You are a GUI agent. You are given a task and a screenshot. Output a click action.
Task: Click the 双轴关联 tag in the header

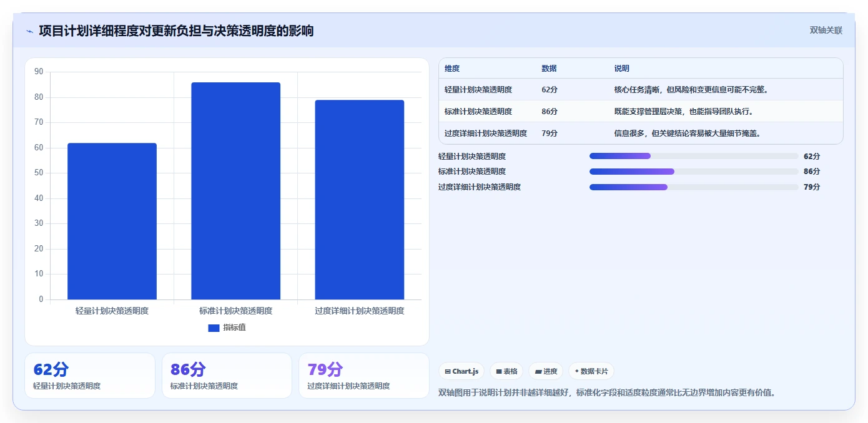(826, 31)
